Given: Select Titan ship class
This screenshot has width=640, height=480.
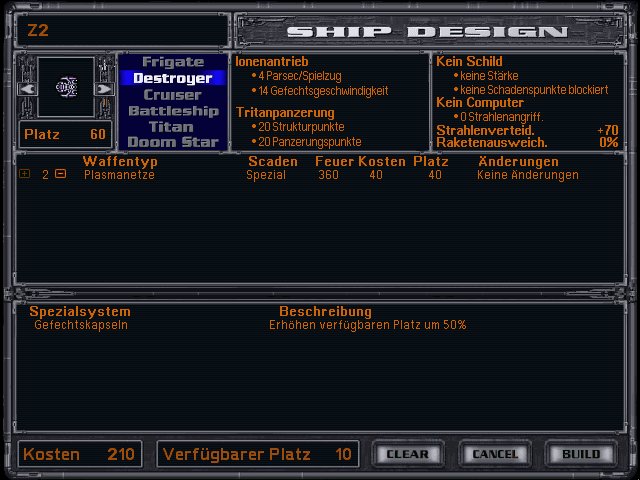Looking at the screenshot, I should tap(173, 126).
